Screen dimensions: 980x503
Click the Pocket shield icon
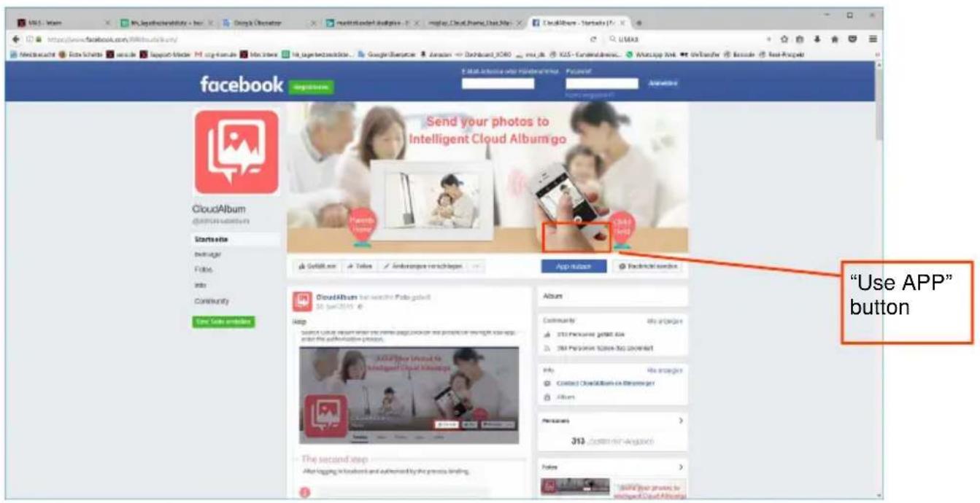tap(854, 39)
